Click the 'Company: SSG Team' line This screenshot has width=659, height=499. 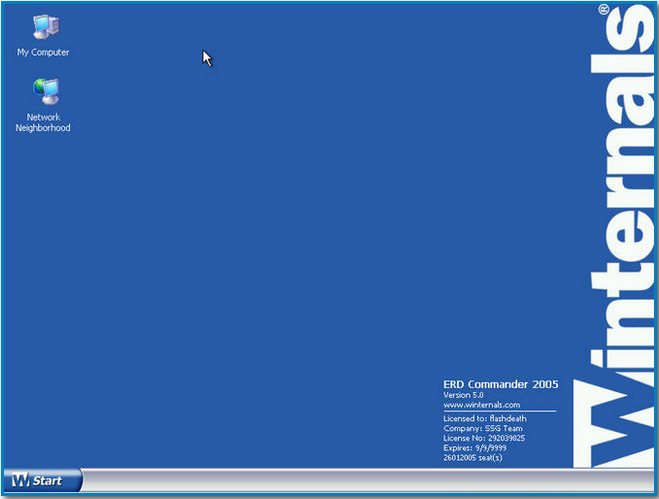(482, 428)
